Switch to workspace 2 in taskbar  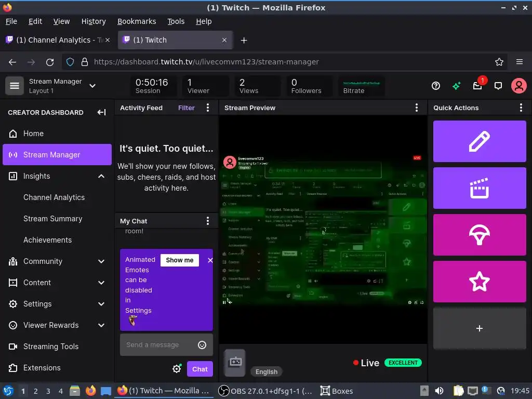(36, 391)
